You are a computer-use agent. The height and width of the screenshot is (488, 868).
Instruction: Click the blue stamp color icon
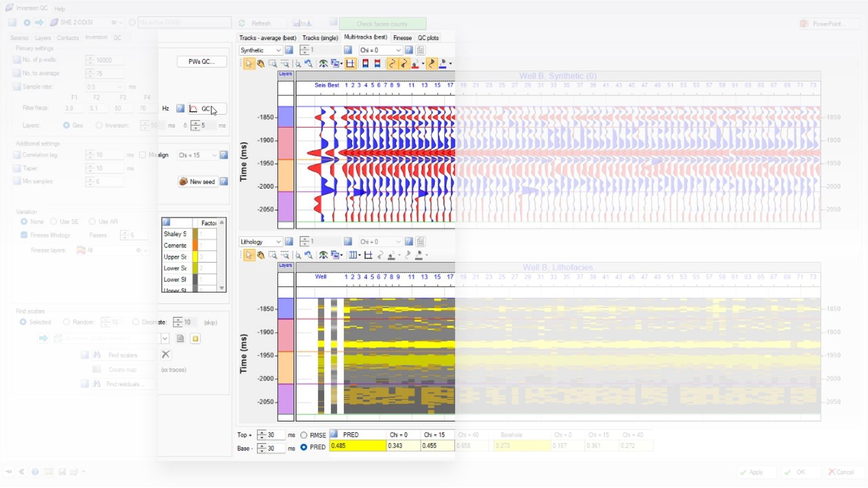[443, 63]
